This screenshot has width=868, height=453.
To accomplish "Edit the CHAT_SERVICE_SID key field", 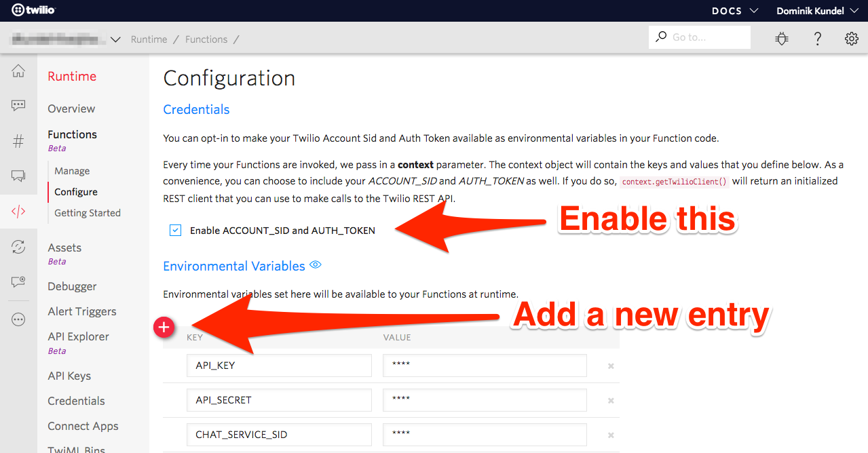I will coord(279,435).
